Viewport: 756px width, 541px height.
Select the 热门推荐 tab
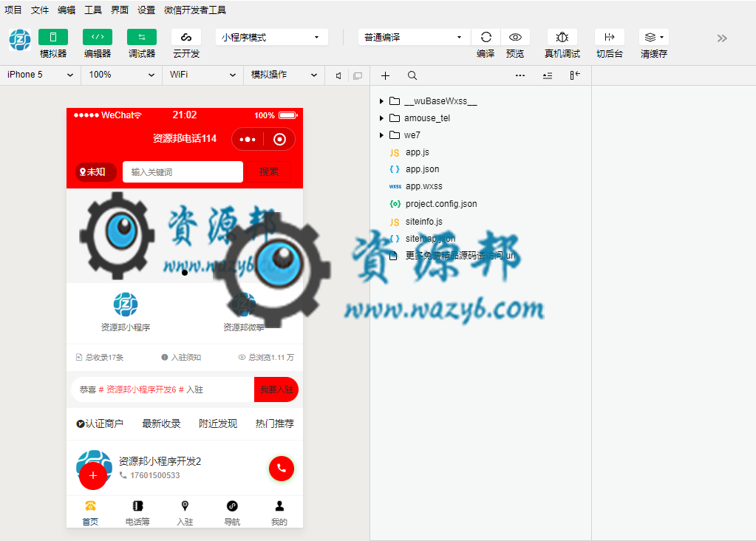coord(274,423)
